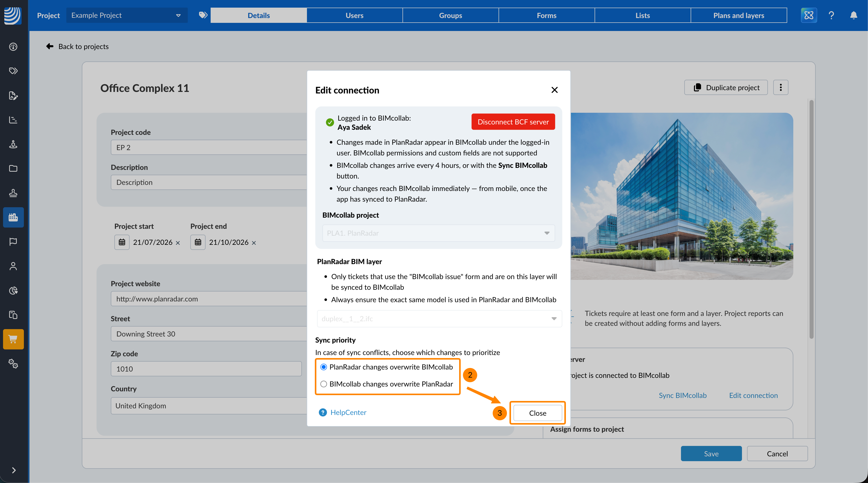Viewport: 868px width, 483px height.
Task: Click the vertical scrollbar on project page
Action: click(811, 219)
